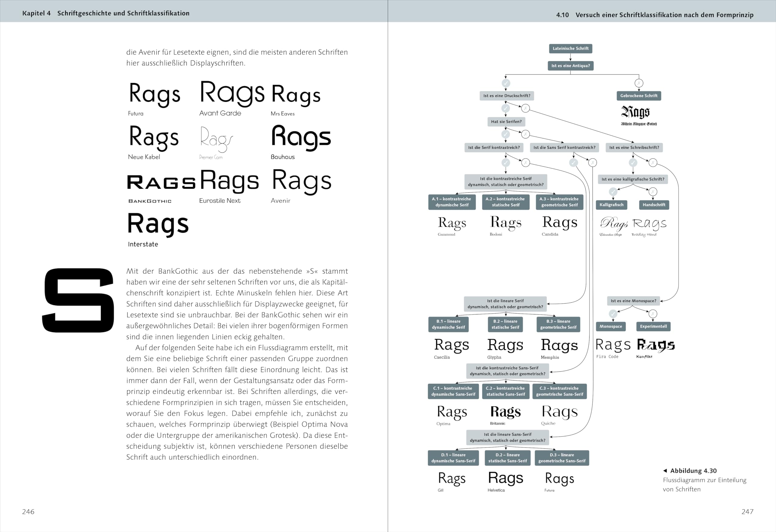
Task: Click the Helvetica font label
Action: pyautogui.click(x=496, y=490)
